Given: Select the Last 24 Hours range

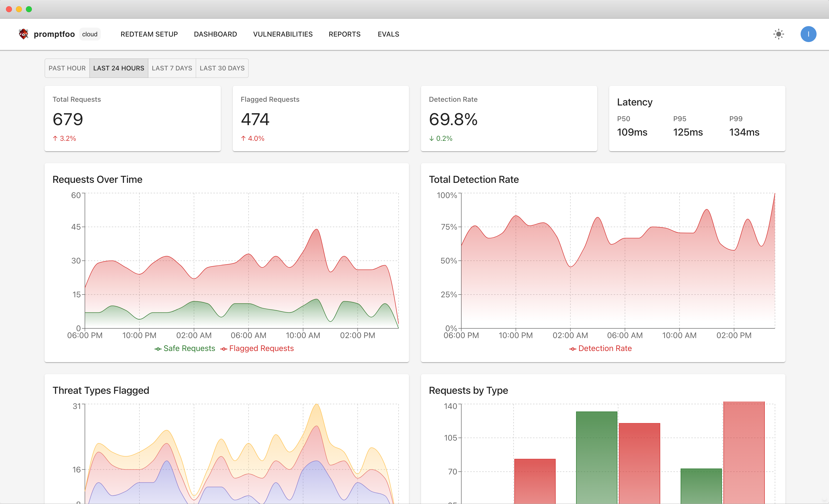Looking at the screenshot, I should coord(118,68).
